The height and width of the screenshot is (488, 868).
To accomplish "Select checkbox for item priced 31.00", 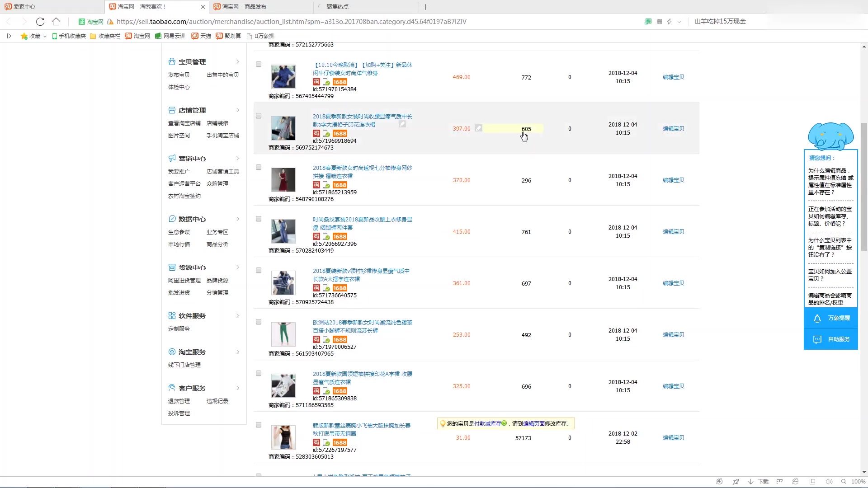I will pyautogui.click(x=259, y=425).
